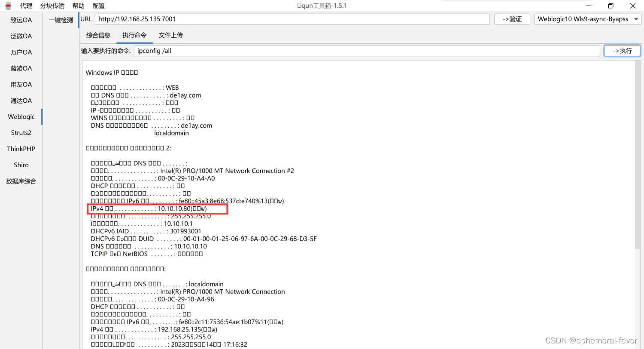Viewport: 644px width, 349px height.
Task: Click the IPv4 192.168.25.135 line
Action: (x=154, y=329)
